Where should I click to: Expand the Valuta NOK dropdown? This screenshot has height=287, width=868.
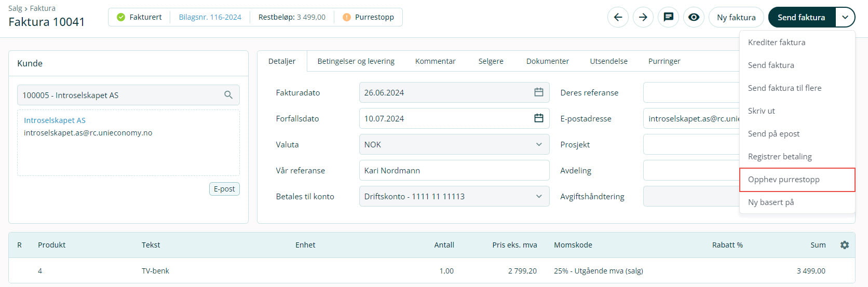point(538,144)
